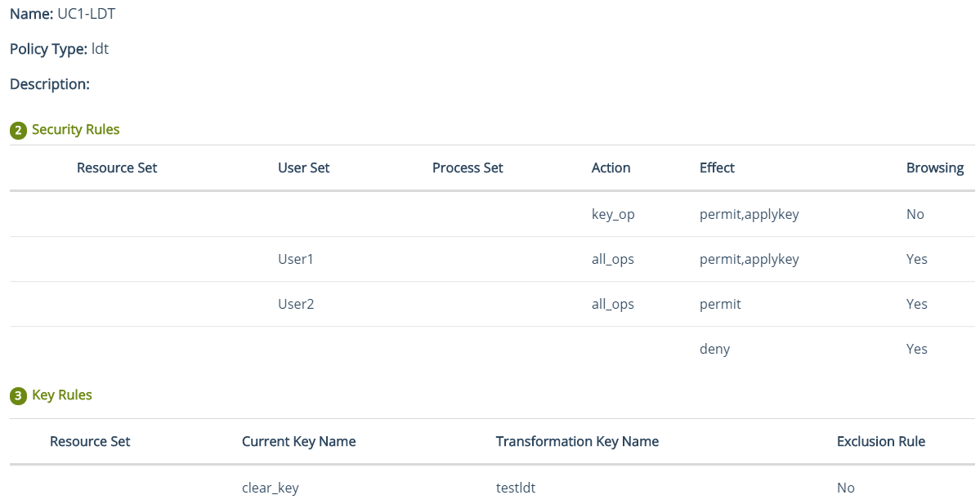
Task: Click the deny effect cell
Action: 714,350
